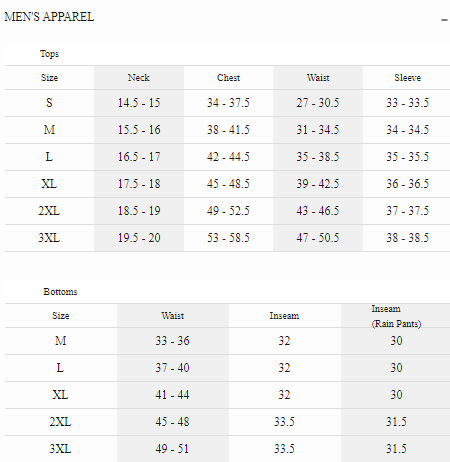Click the Chest column header
The image size is (450, 462).
228,78
